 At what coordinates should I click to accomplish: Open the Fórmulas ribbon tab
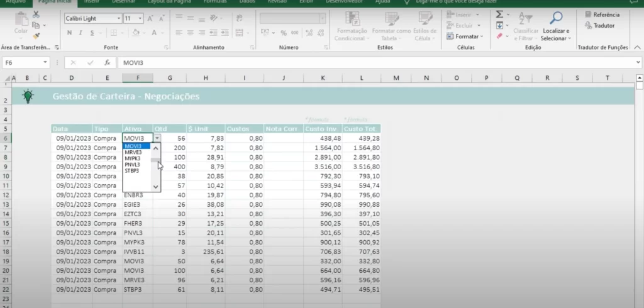click(x=215, y=2)
